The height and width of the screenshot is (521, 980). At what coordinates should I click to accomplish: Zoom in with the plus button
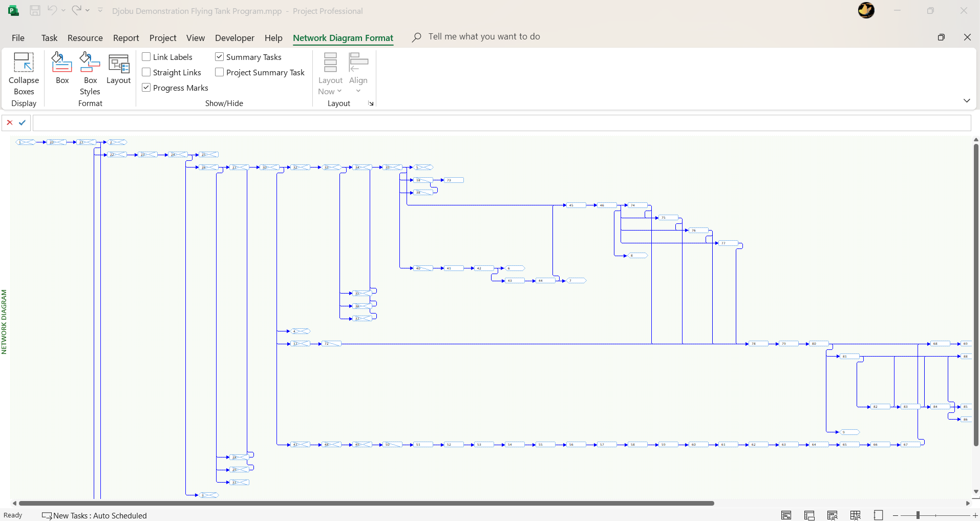(x=975, y=515)
